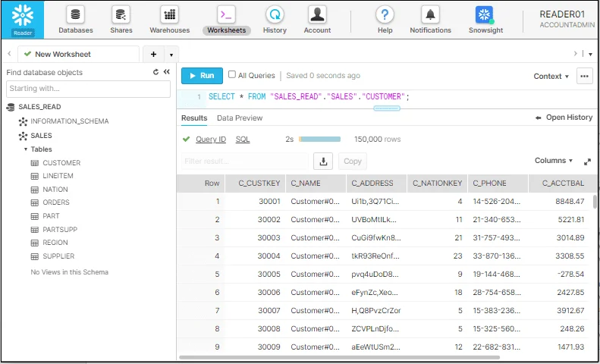Select the NATION table icon
The width and height of the screenshot is (600, 364).
[x=34, y=190]
